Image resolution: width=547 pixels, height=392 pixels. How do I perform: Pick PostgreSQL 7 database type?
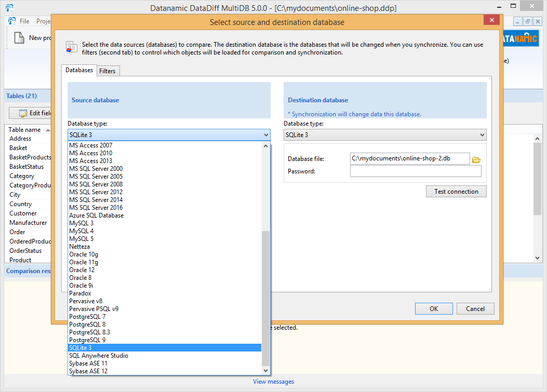(165, 316)
